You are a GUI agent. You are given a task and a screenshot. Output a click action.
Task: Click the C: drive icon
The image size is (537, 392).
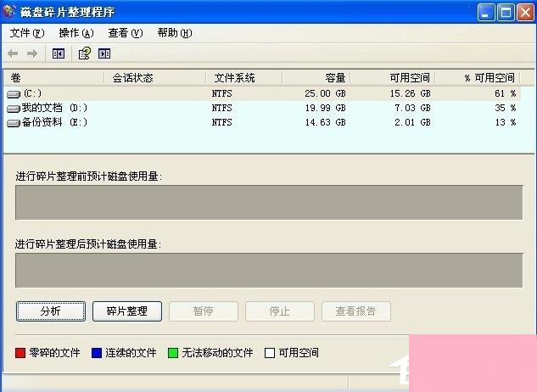click(x=14, y=94)
